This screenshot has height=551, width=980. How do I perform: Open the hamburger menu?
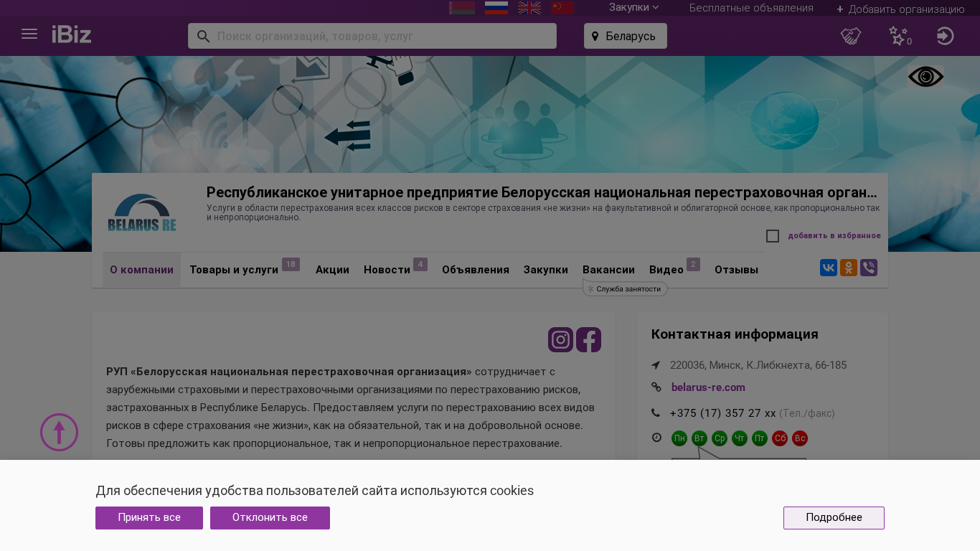(x=29, y=34)
